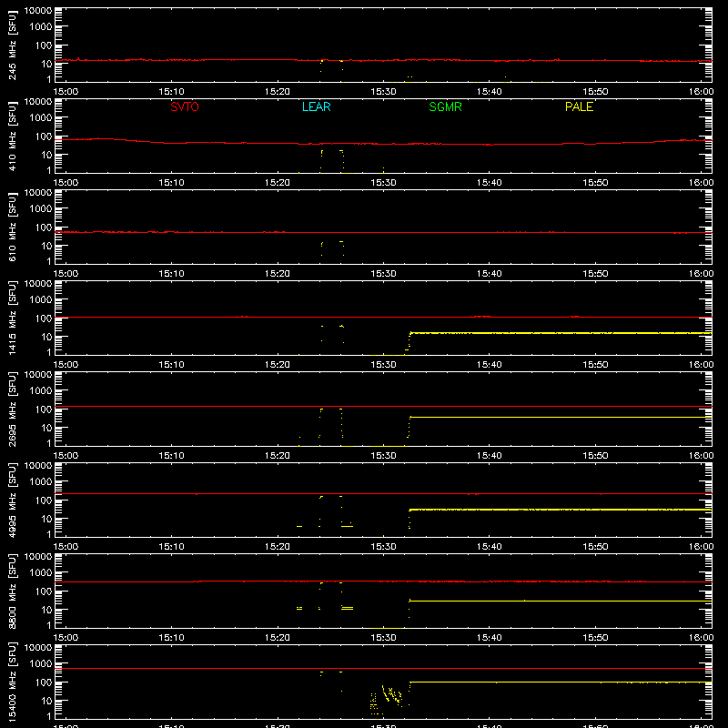Screen dimensions: 728x728
Task: Click the 10 tick of the 15400 MHz plot
Action: click(46, 701)
